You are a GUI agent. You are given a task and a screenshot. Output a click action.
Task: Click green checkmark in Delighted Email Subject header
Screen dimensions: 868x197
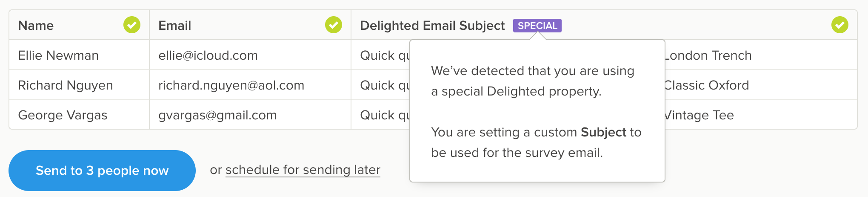839,25
